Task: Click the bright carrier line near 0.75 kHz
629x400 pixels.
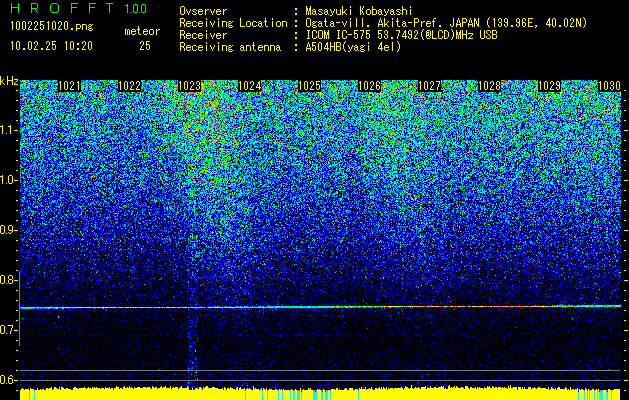Action: point(321,307)
